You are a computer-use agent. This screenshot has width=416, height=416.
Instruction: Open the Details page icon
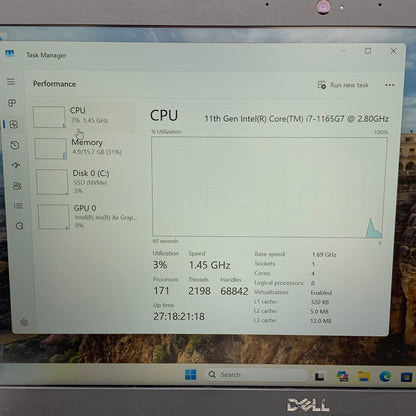pyautogui.click(x=18, y=206)
